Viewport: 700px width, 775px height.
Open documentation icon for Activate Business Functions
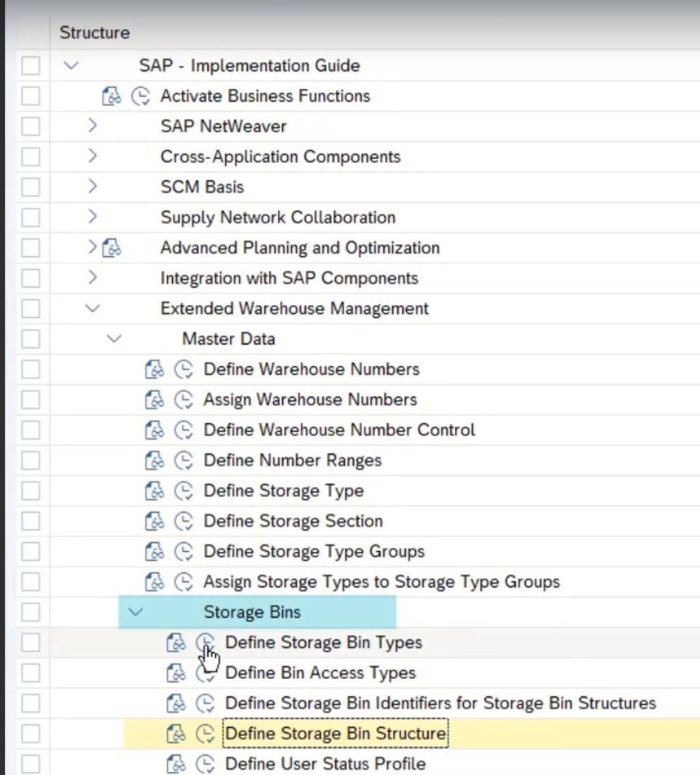pyautogui.click(x=111, y=96)
